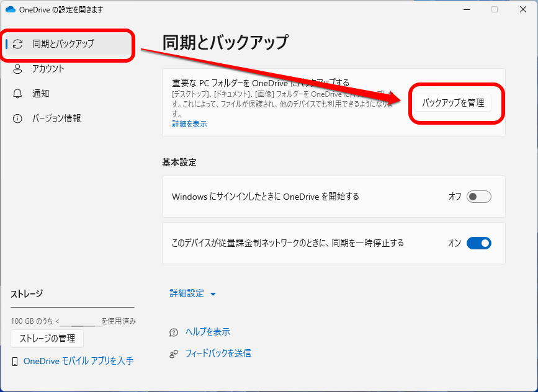Click the ストレージの管理 button
Image resolution: width=538 pixels, height=392 pixels.
(x=47, y=339)
